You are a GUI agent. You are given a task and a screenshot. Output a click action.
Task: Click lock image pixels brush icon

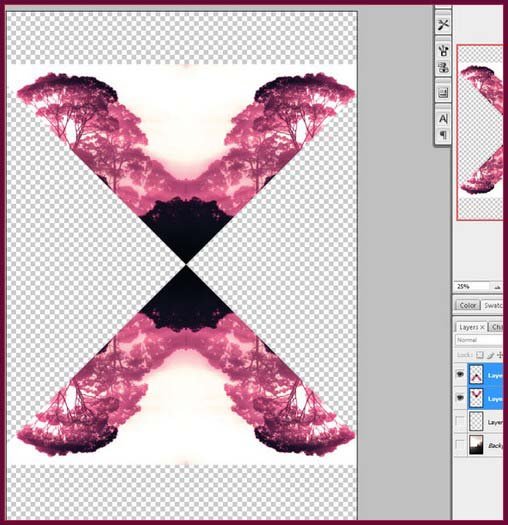490,355
